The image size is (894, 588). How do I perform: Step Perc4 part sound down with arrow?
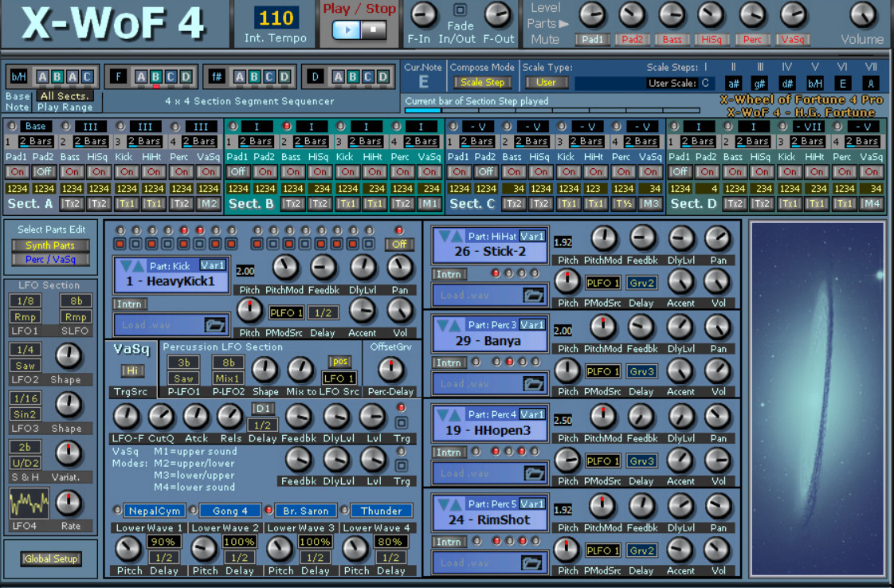click(443, 414)
